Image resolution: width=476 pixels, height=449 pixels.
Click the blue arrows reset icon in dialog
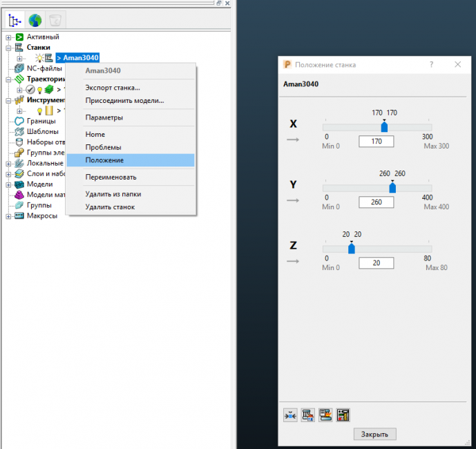pyautogui.click(x=291, y=415)
